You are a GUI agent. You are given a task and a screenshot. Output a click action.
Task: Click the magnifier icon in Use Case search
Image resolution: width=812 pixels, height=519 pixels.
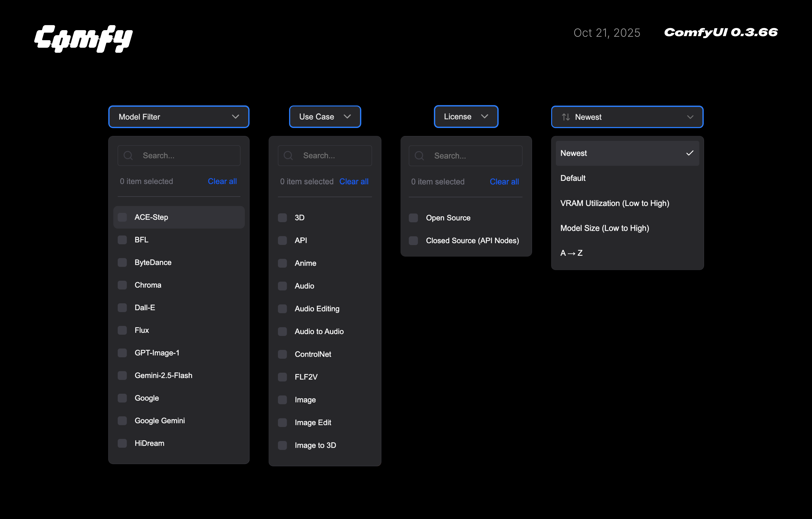pos(288,155)
